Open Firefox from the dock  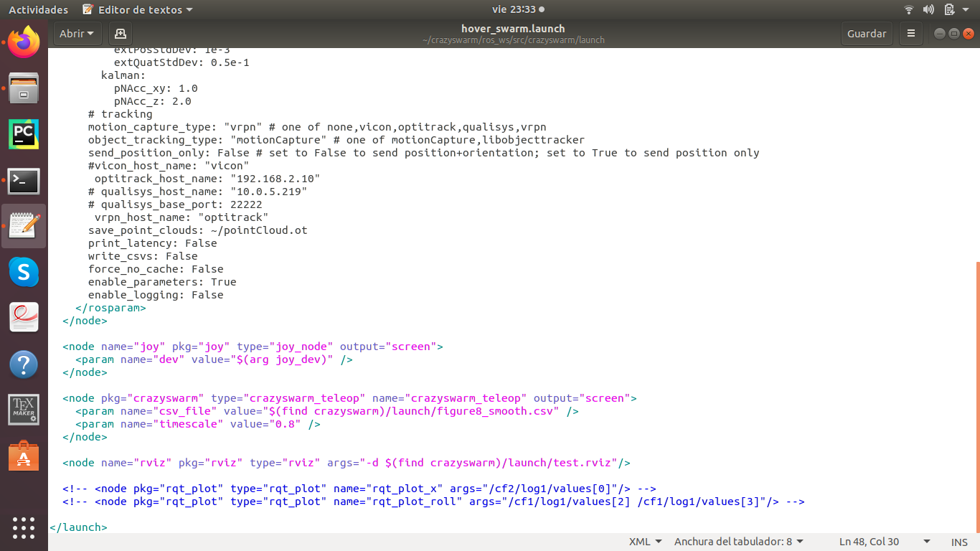(24, 42)
